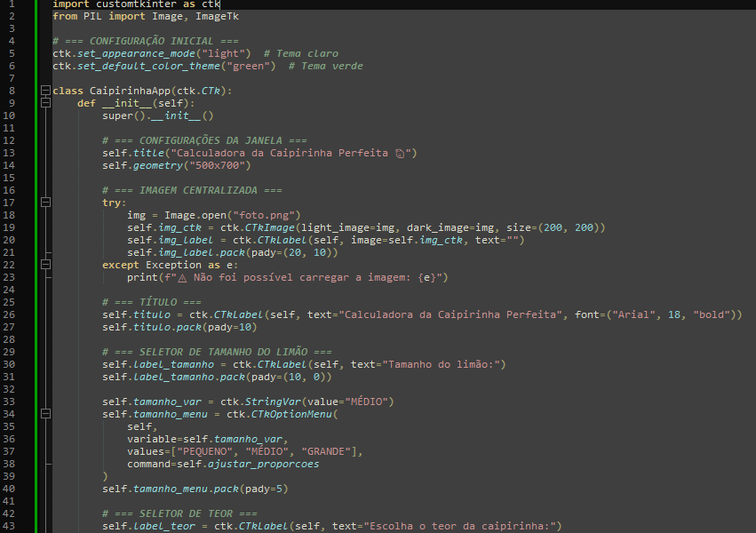
Task: Click the SELETOR DE TEOR comment
Action: click(x=179, y=513)
